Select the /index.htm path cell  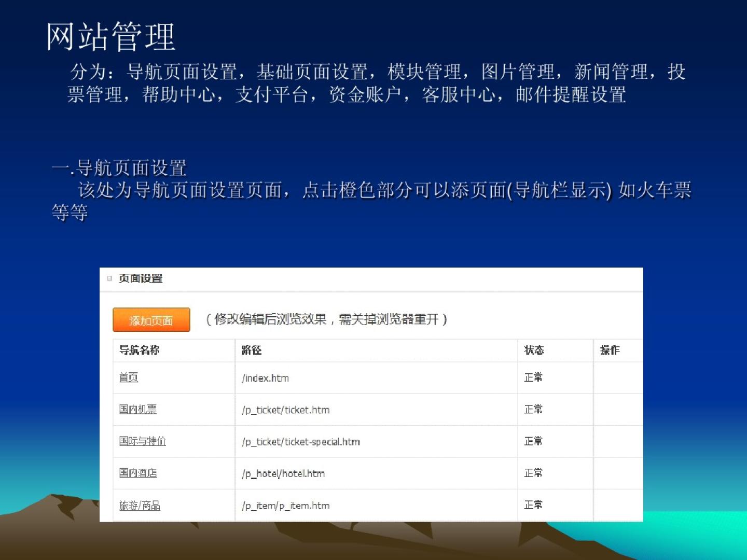click(266, 378)
